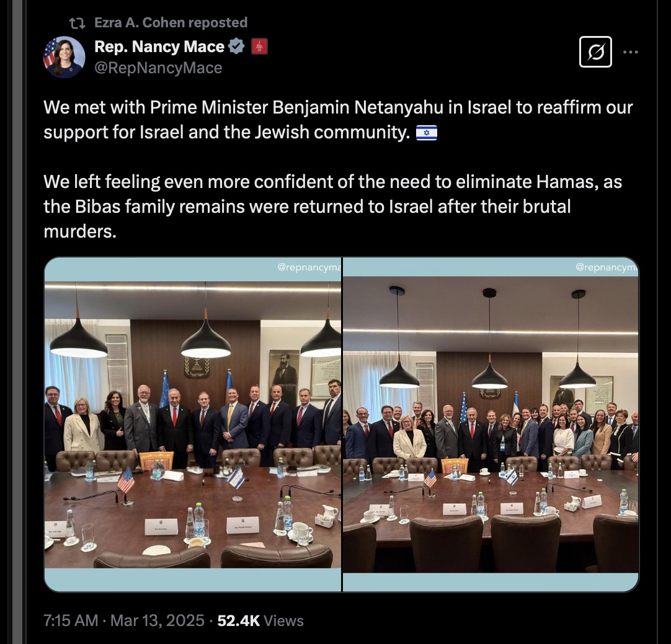Screen dimensions: 671x644
Task: Click the paragraph about the Bibas family
Action: pyautogui.click(x=332, y=207)
